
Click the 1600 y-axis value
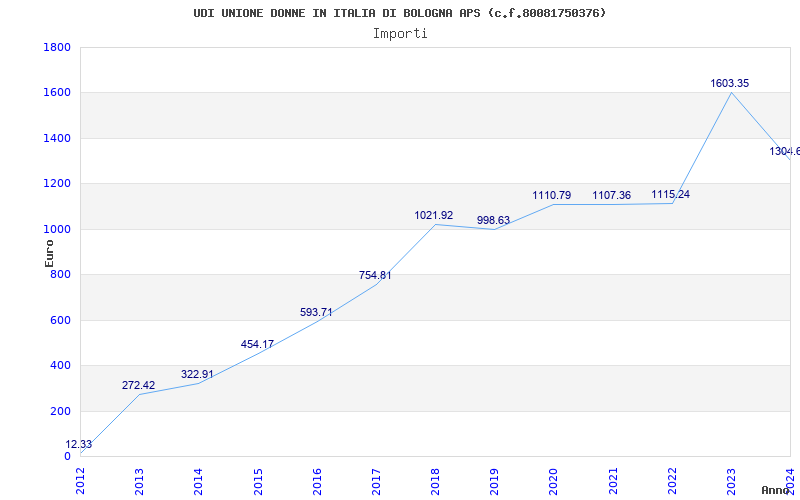[57, 93]
